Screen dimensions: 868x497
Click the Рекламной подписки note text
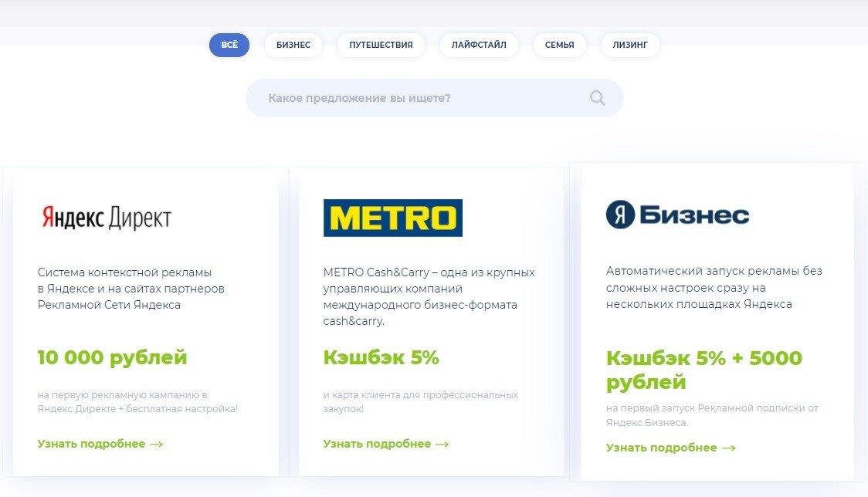[712, 415]
